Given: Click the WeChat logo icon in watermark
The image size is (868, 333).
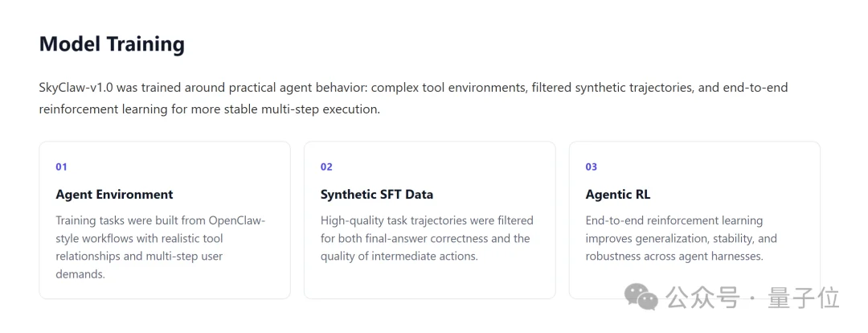Looking at the screenshot, I should pyautogui.click(x=642, y=298).
